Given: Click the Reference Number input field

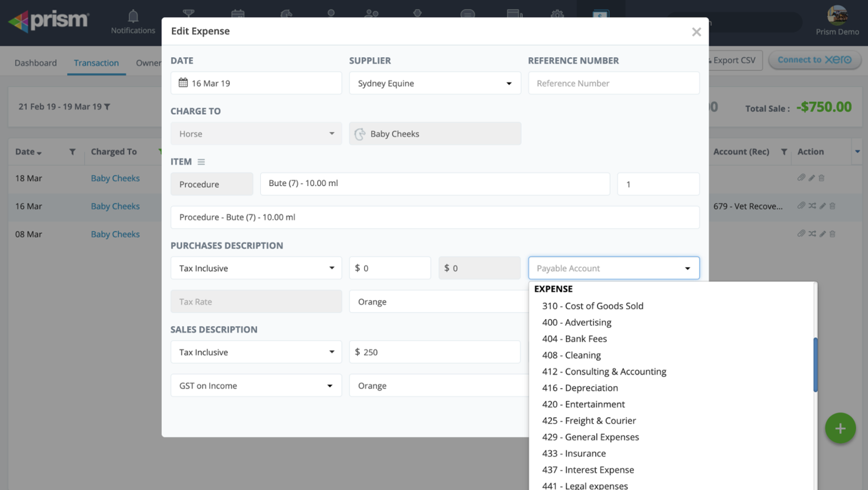Looking at the screenshot, I should click(613, 83).
